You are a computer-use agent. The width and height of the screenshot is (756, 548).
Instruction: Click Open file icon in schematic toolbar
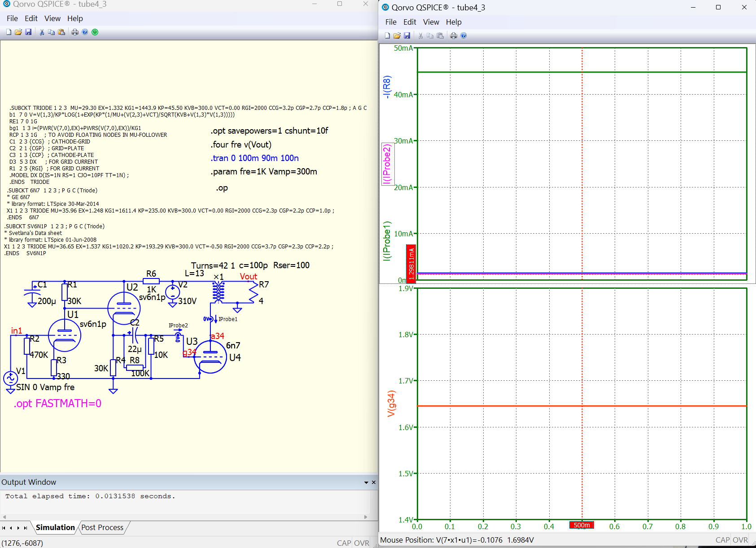pos(18,32)
